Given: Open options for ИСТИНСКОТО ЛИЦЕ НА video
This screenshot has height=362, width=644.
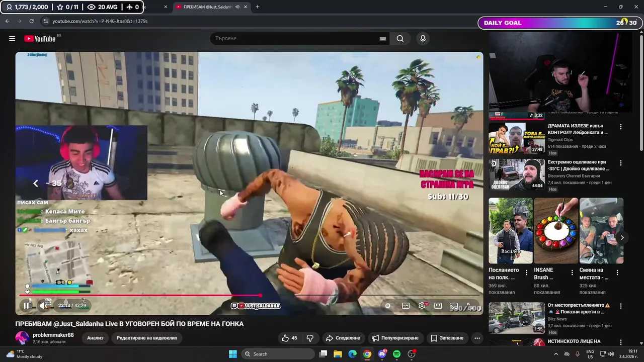Looking at the screenshot, I should tap(621, 342).
